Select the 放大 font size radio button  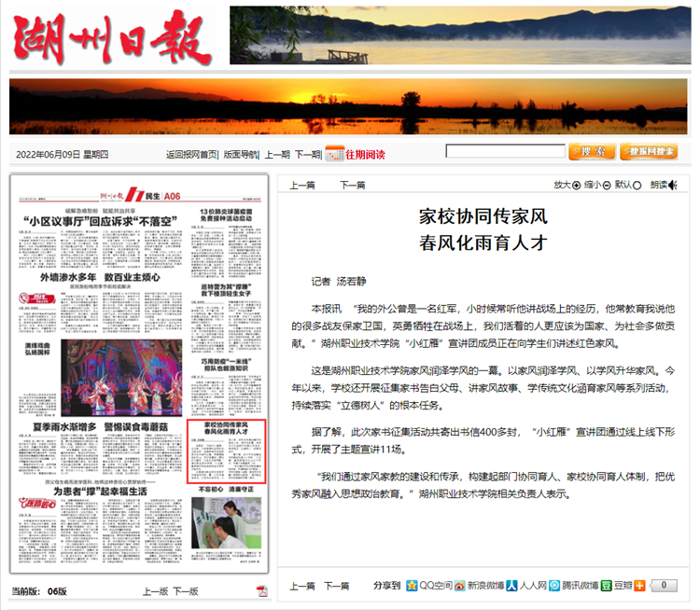pos(576,186)
